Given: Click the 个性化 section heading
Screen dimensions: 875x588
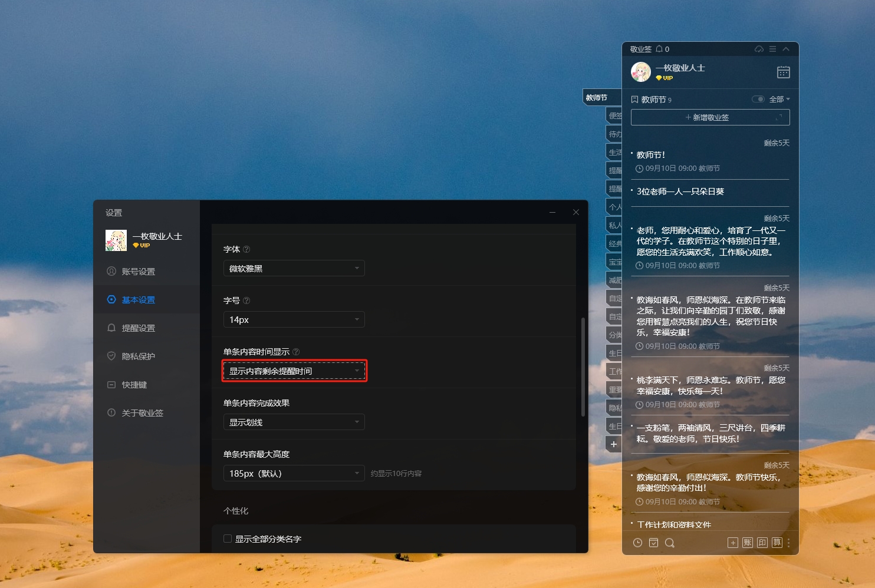Looking at the screenshot, I should 236,511.
